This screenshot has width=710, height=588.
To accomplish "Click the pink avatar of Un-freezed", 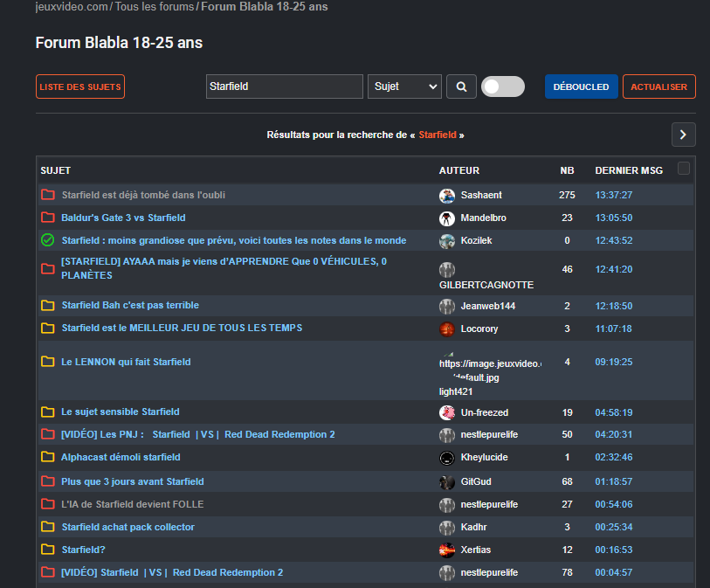I will tap(447, 412).
